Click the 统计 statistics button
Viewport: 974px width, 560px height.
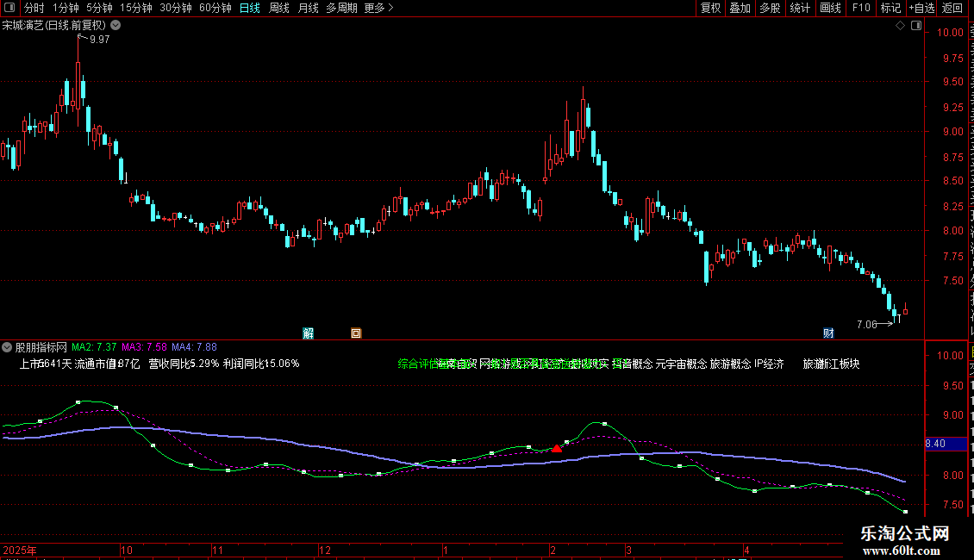pos(799,8)
